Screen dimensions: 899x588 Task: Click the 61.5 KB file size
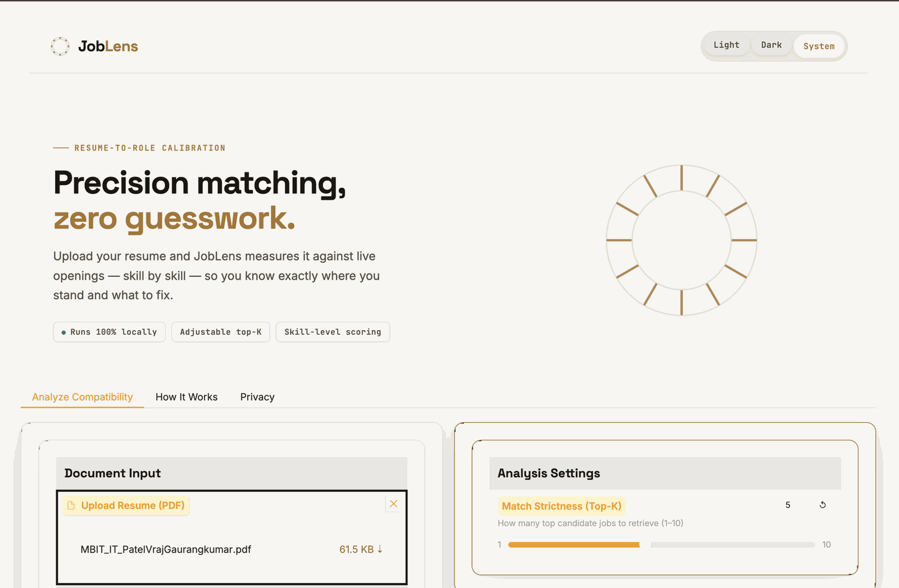[x=356, y=549]
